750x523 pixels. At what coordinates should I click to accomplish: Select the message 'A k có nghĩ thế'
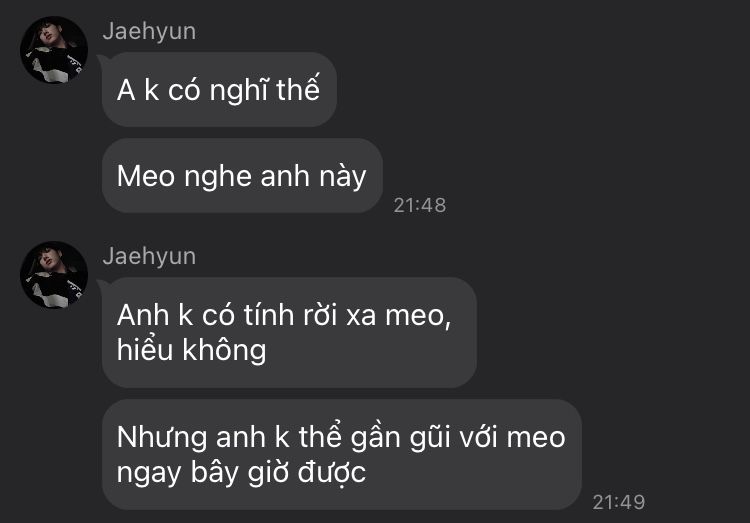(x=219, y=89)
